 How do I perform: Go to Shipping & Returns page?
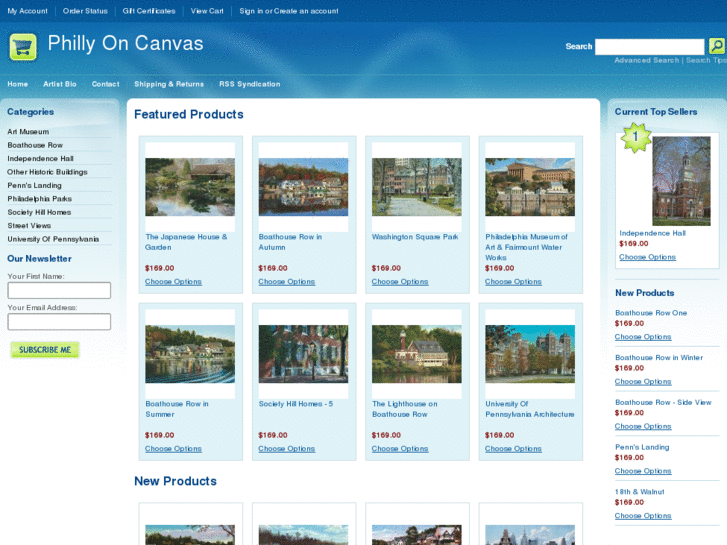click(169, 84)
